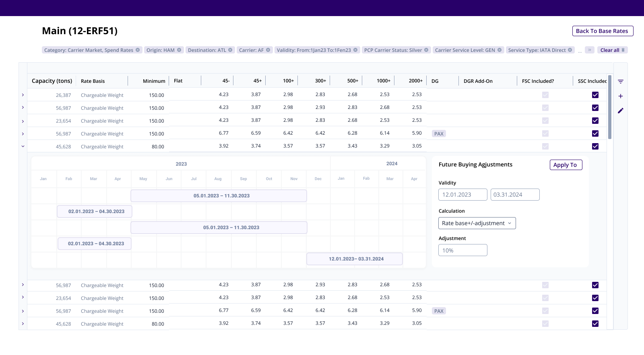
Task: Click the Capacity (tons) column header
Action: (52, 81)
